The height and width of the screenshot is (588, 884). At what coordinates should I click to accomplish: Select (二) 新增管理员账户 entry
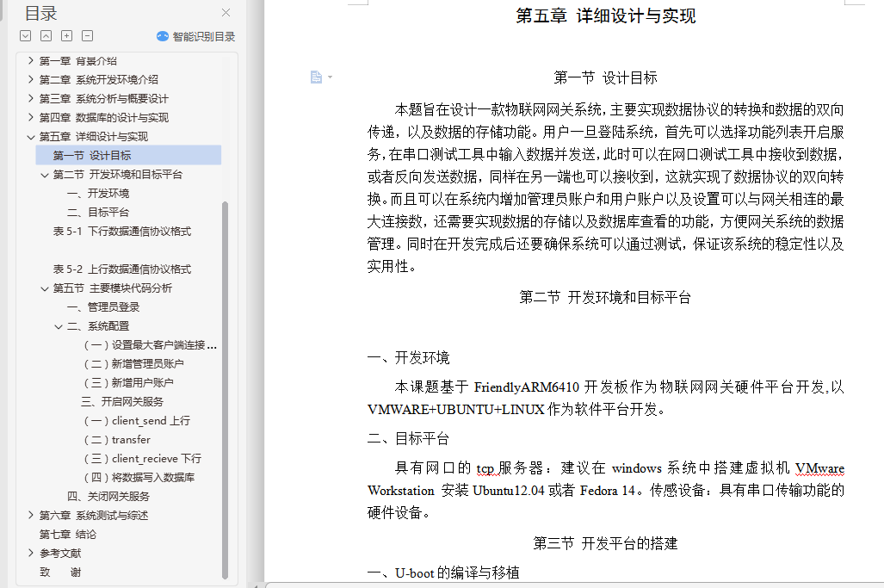point(133,363)
